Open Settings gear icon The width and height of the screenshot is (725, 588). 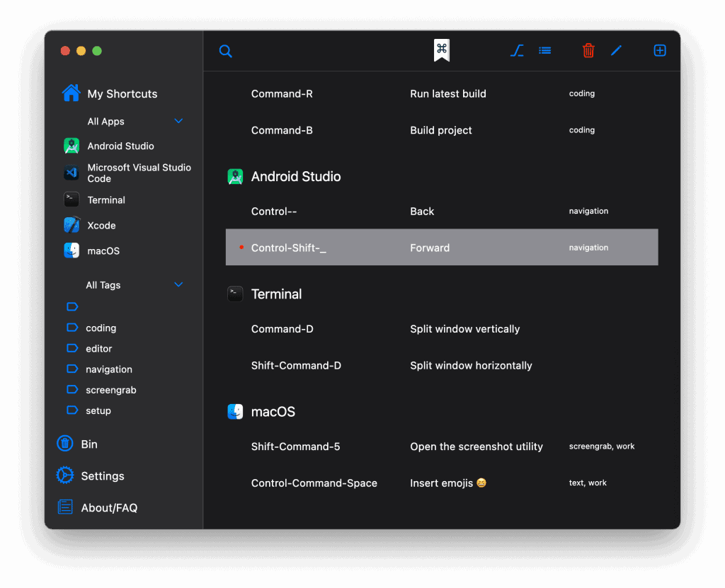[x=64, y=475]
